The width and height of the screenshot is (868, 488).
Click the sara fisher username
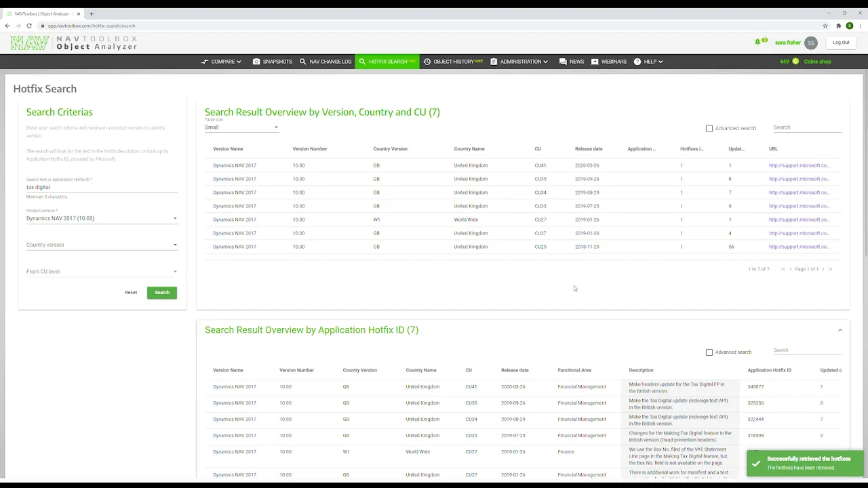click(788, 43)
